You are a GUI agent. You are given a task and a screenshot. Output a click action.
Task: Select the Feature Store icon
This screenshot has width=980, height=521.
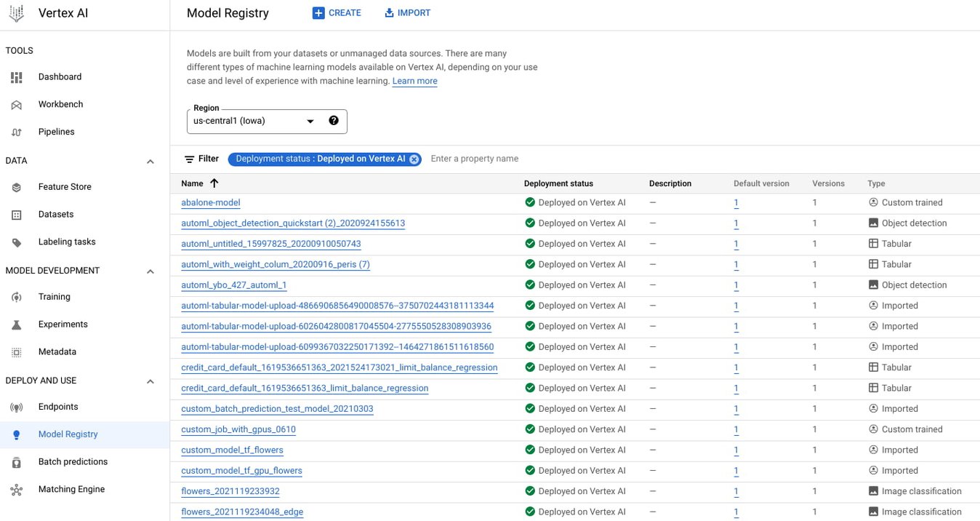point(16,186)
